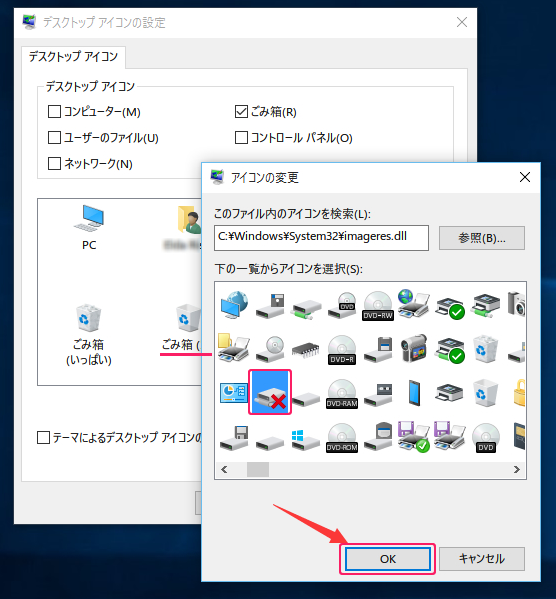Select the drive icon with DVD disc
This screenshot has width=556, height=599.
(342, 305)
